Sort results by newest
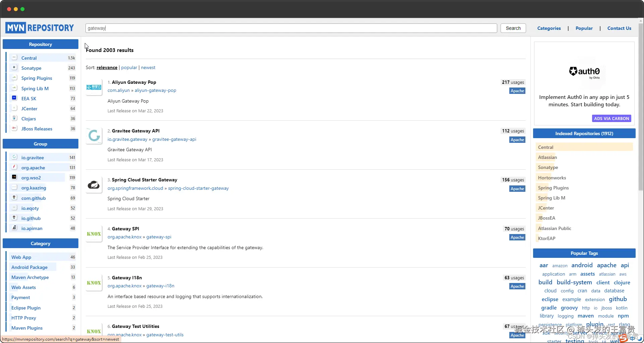The image size is (644, 343). click(x=148, y=67)
